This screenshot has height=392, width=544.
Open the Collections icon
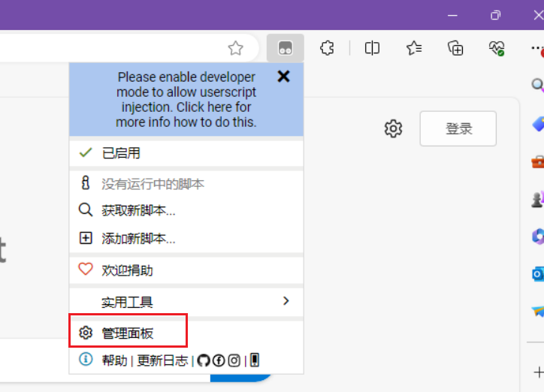pyautogui.click(x=455, y=48)
